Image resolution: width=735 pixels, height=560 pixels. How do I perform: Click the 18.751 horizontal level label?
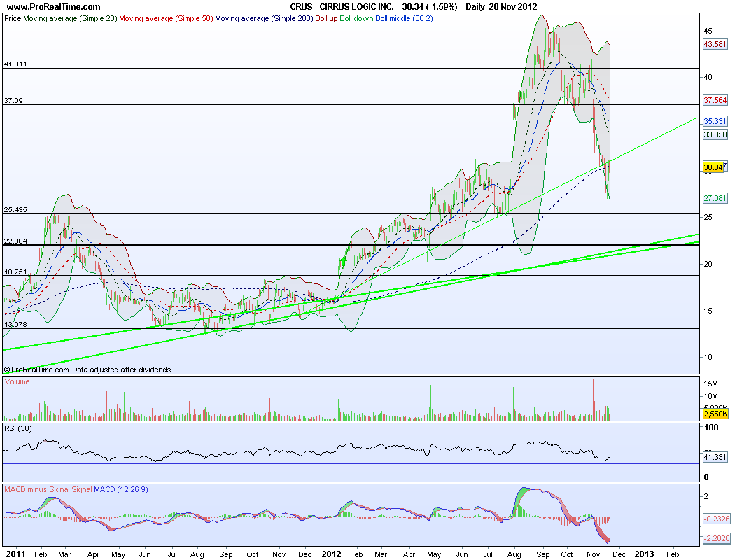15,272
